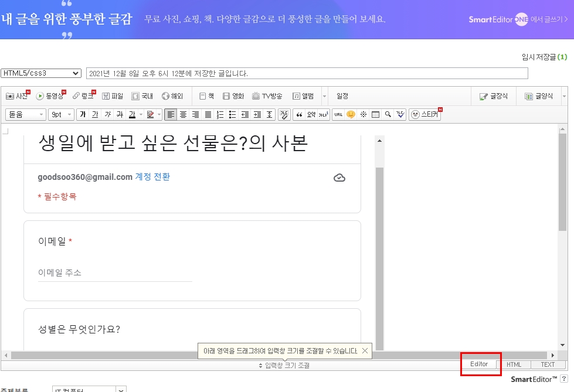Open the emoticon picker
Image resolution: width=574 pixels, height=392 pixels.
point(351,115)
